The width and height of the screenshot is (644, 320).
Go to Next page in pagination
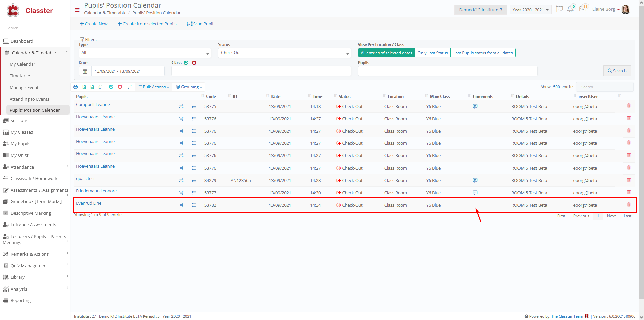(x=611, y=216)
